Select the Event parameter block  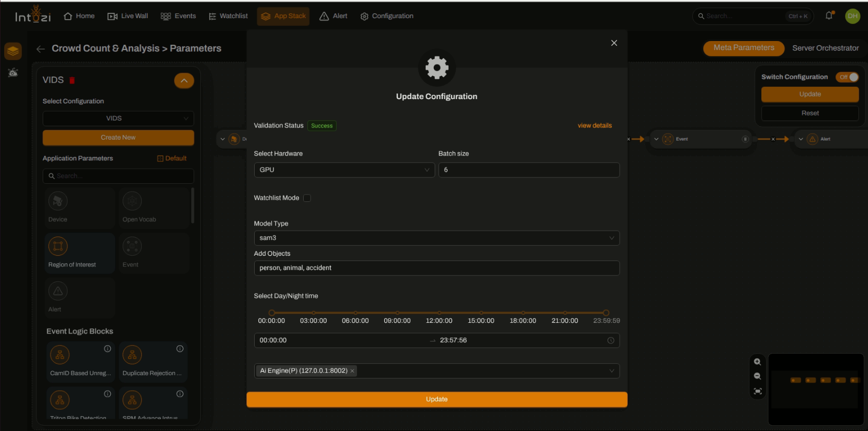click(x=154, y=253)
